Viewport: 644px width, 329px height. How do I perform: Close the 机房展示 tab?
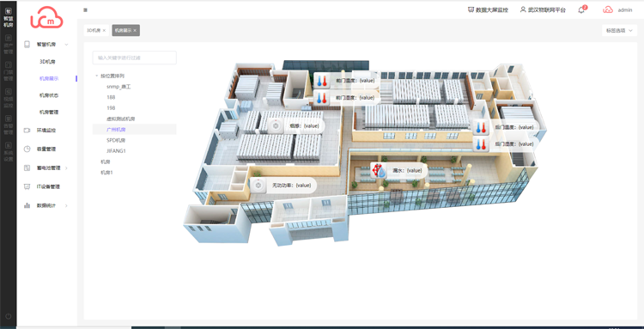[x=135, y=30]
